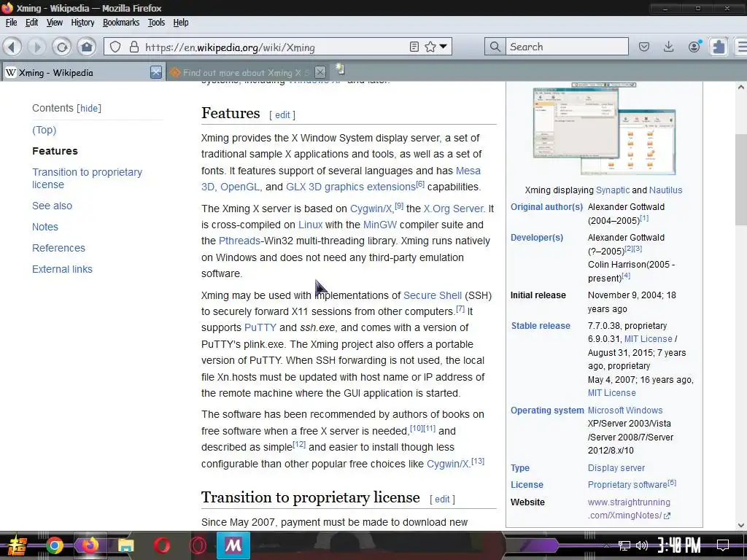Viewport: 747px width, 560px height.
Task: Open the View menu
Action: click(54, 23)
